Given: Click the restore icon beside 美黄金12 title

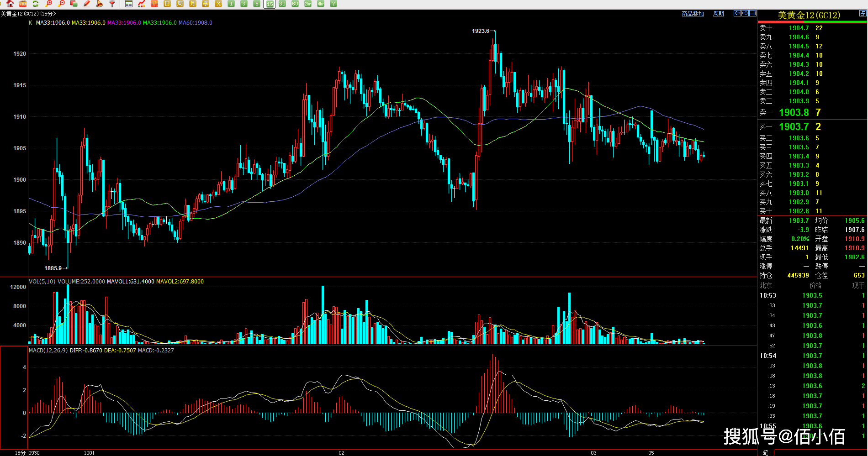Looking at the screenshot, I should click(863, 14).
